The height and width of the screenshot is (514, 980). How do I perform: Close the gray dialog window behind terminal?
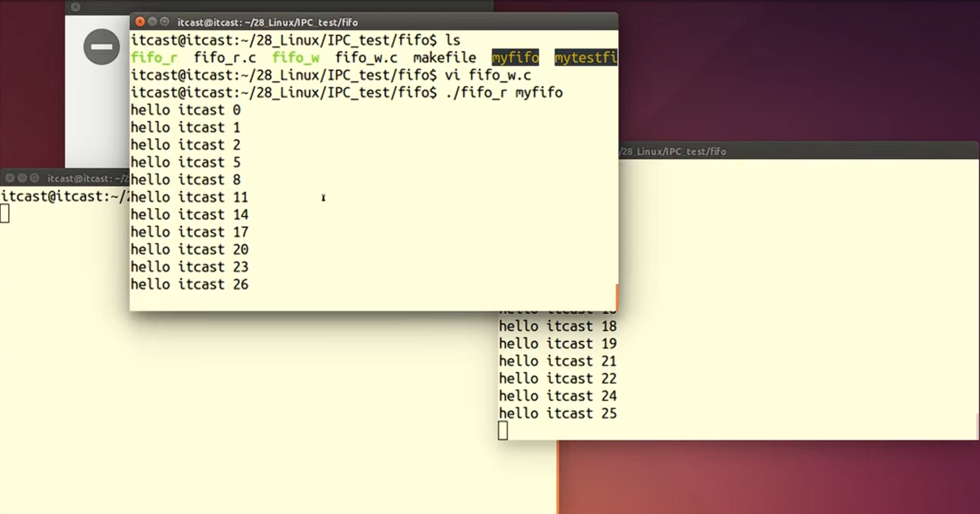(76, 7)
